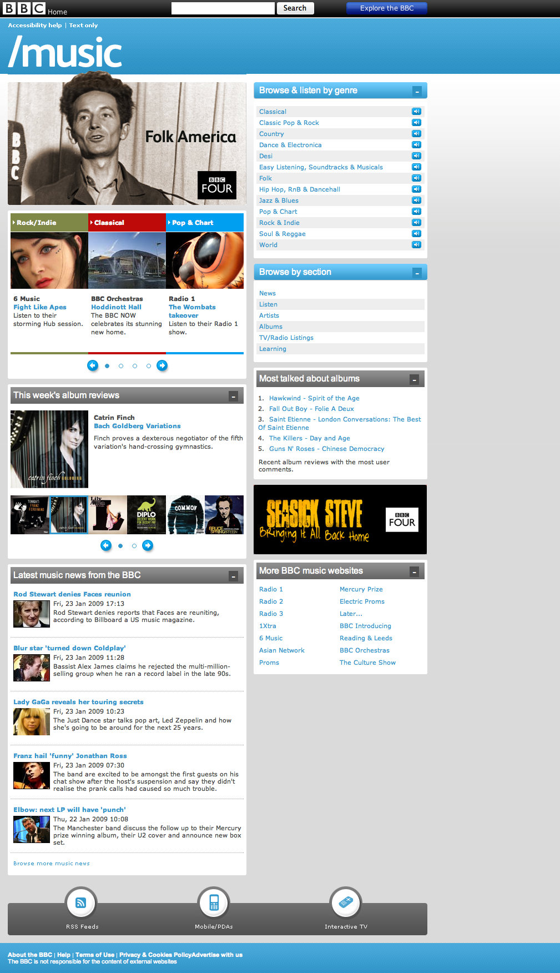Open The Culture Show link

pos(367,663)
